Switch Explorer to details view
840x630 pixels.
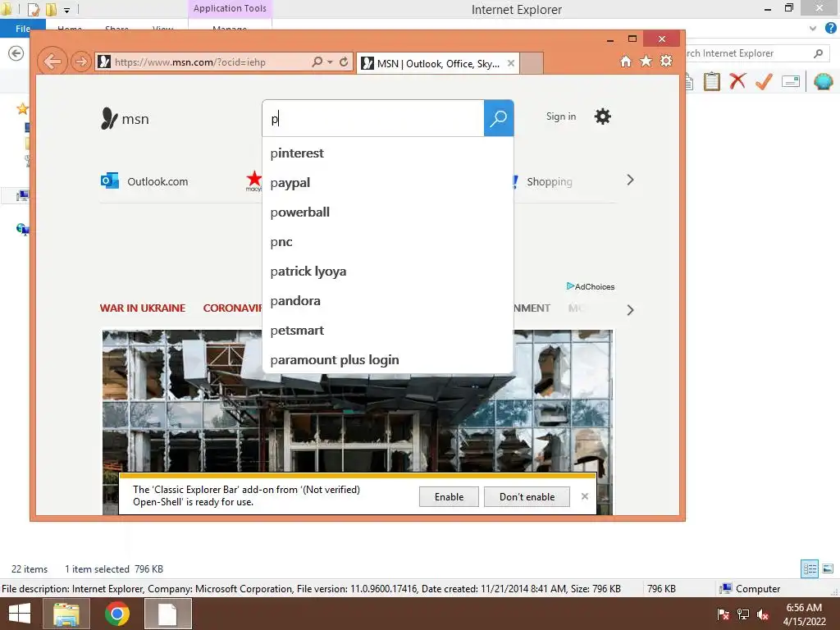pyautogui.click(x=810, y=569)
